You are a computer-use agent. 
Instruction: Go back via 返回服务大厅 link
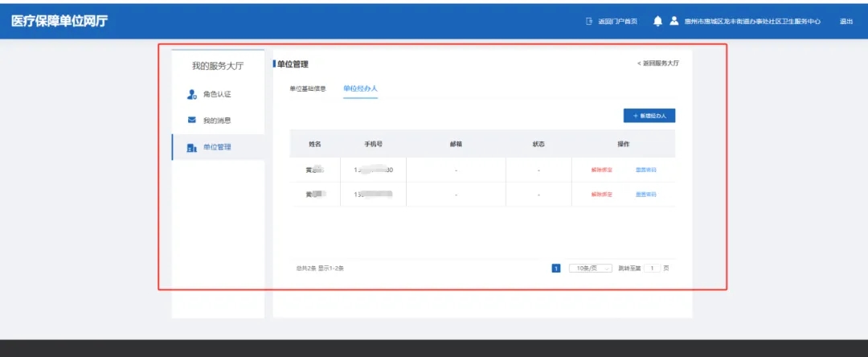click(x=657, y=63)
